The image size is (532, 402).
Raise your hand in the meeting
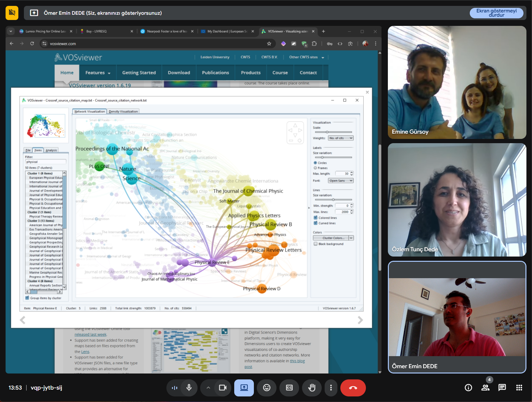[312, 388]
